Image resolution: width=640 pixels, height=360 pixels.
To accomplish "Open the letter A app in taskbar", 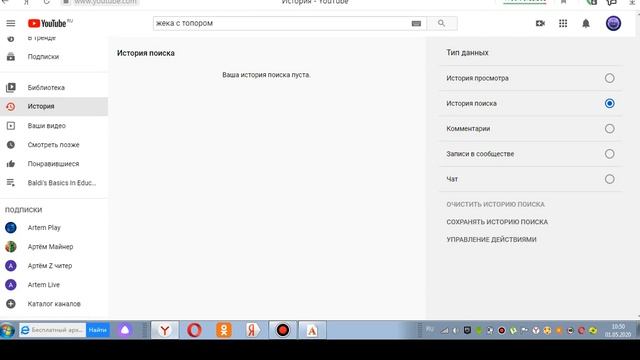I will [312, 330].
